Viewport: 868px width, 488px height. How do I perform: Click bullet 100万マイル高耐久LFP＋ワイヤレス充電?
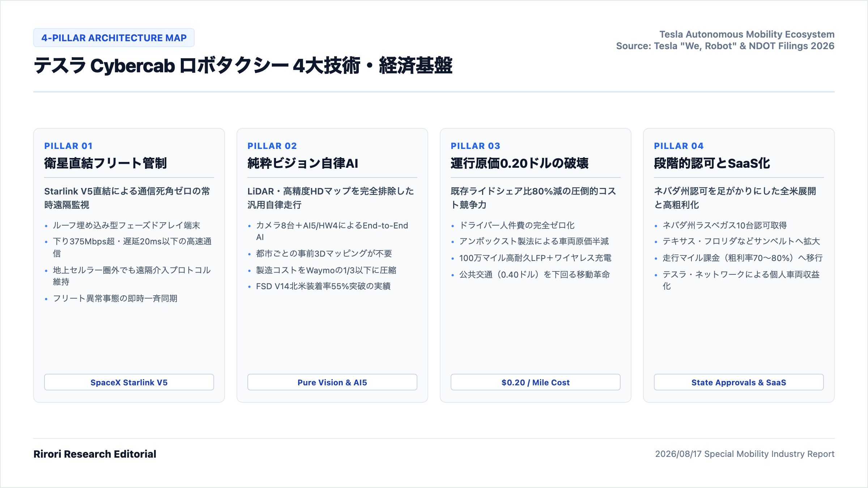(x=535, y=258)
